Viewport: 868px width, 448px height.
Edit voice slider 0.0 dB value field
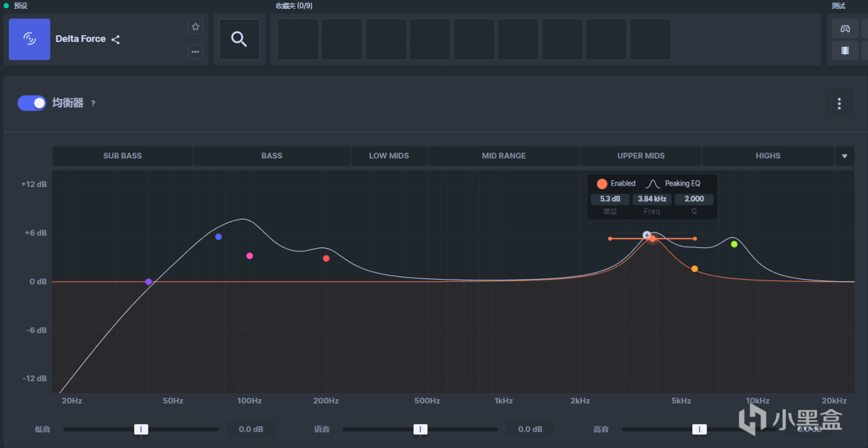(x=530, y=429)
